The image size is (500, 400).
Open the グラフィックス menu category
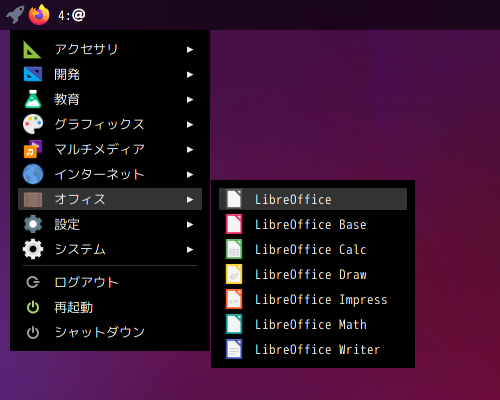click(110, 125)
